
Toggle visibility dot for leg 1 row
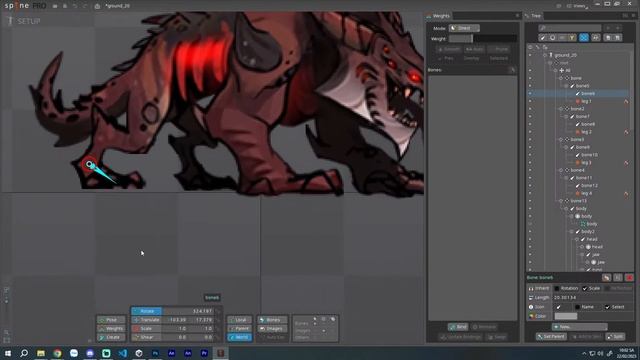pos(530,101)
